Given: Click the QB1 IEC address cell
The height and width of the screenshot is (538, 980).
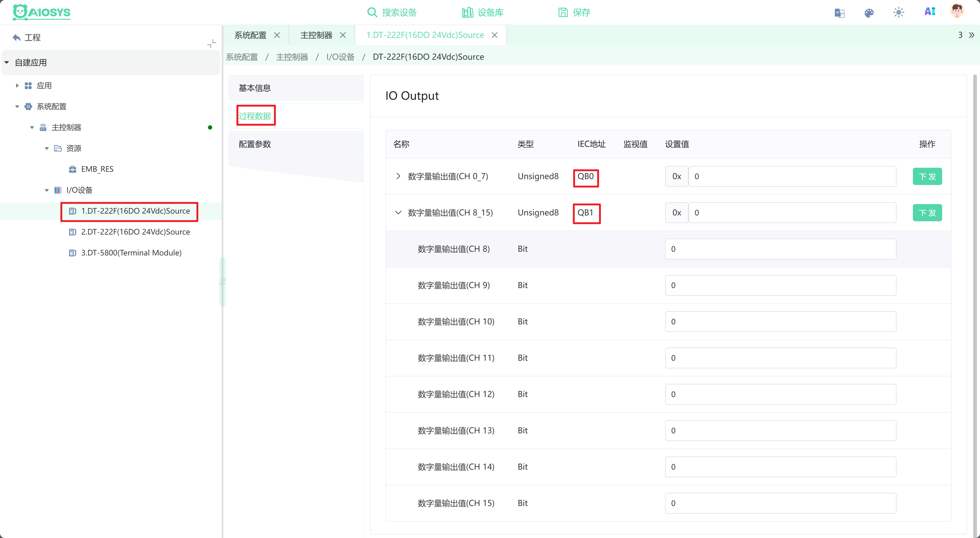Looking at the screenshot, I should tap(585, 212).
